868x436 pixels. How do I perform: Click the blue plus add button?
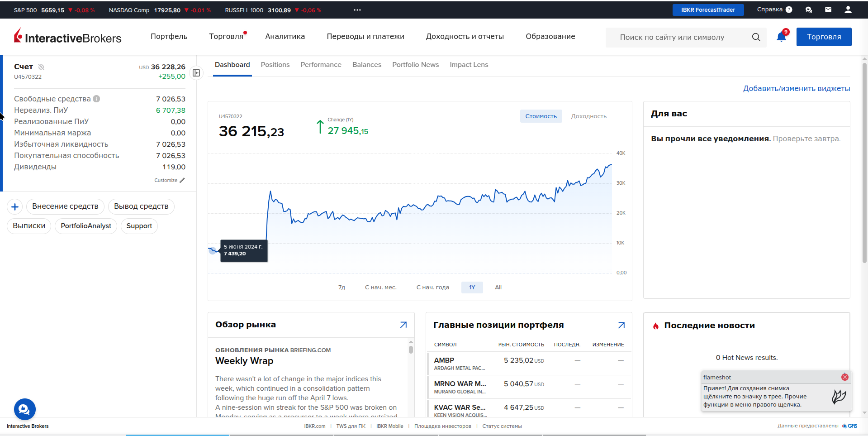15,207
